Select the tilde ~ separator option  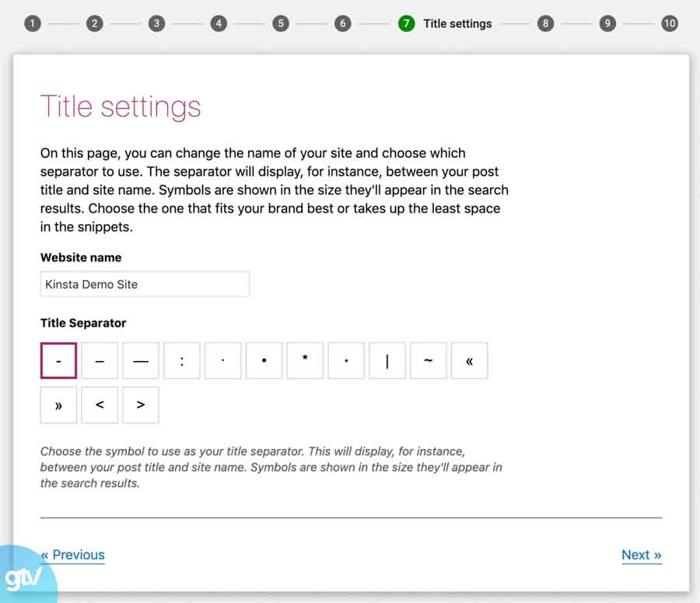429,360
